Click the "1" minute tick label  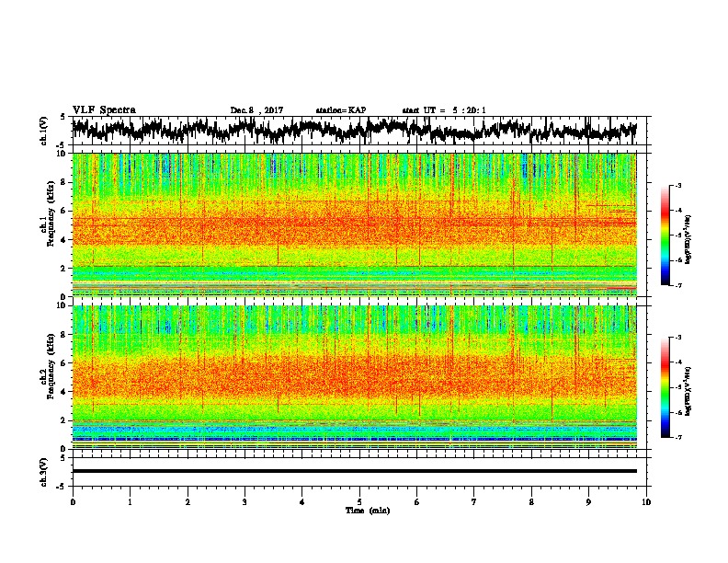pos(130,502)
